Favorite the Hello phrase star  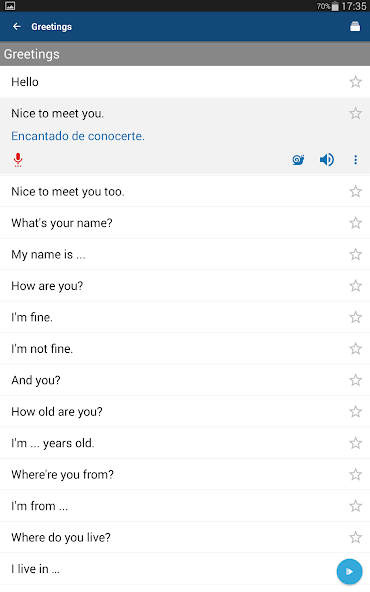click(x=355, y=82)
